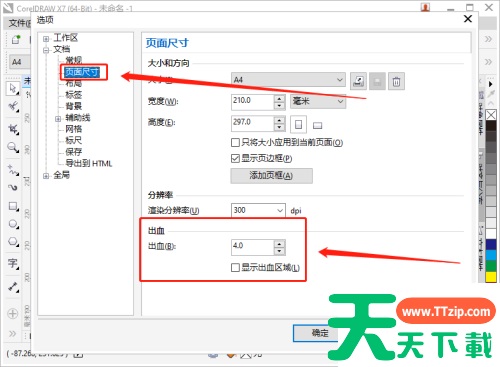This screenshot has width=500, height=367.
Task: Select the Pick tool in the toolbox
Action: click(x=13, y=88)
